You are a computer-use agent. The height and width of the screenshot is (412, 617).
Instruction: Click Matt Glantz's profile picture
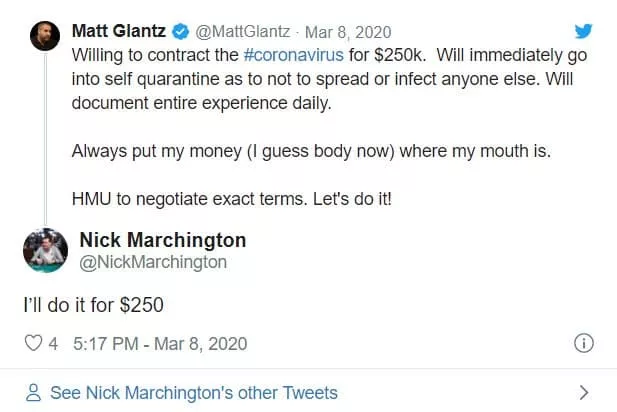coord(40,36)
